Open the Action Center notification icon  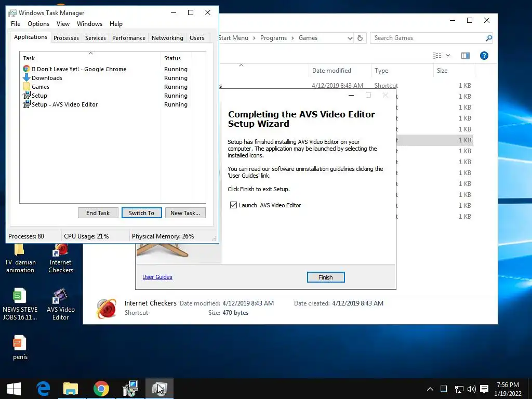click(x=485, y=389)
